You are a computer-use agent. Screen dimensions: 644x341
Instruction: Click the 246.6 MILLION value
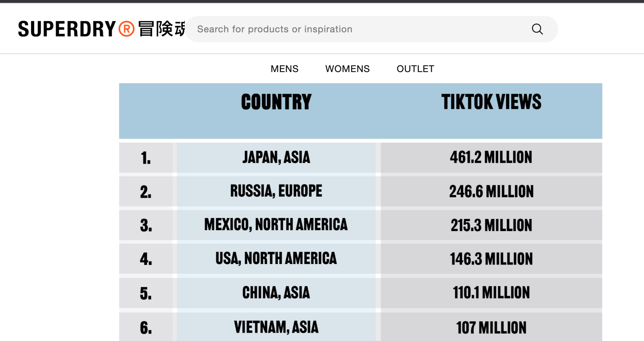point(491,192)
